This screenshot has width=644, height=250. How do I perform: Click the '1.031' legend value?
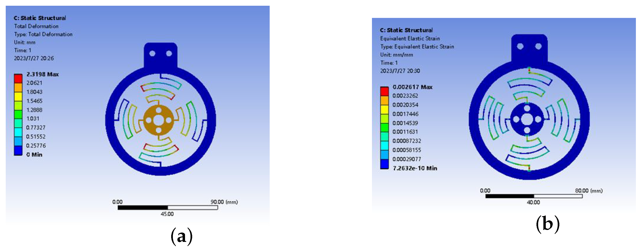33,119
